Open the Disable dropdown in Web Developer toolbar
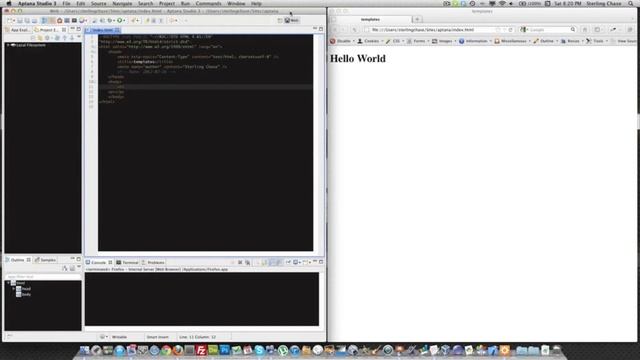Image resolution: width=640 pixels, height=360 pixels. coord(342,41)
